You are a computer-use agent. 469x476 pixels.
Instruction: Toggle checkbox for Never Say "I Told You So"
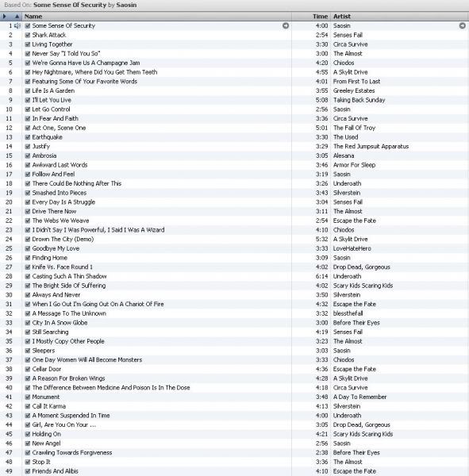[x=28, y=53]
